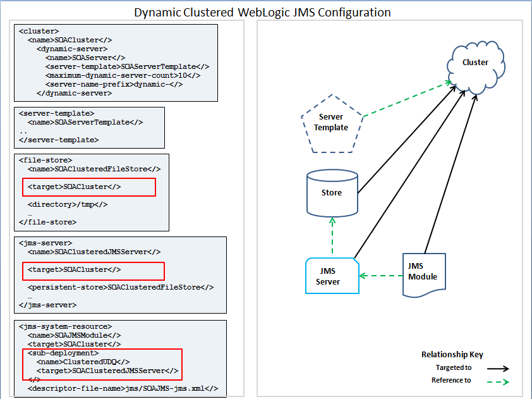Select '<name>SOACluster</>' in cluster block
532x399 pixels.
(70, 40)
